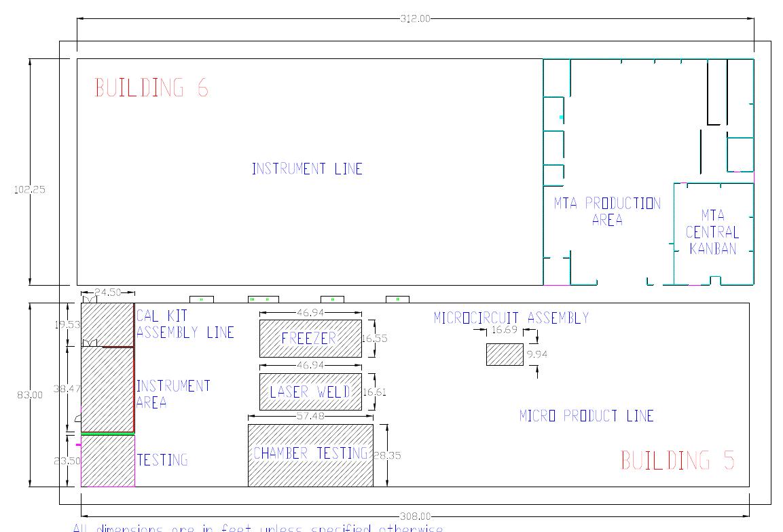Screen dimensions: 783x532
Task: Select the INSTRUMENT LINE text
Action: coord(306,169)
